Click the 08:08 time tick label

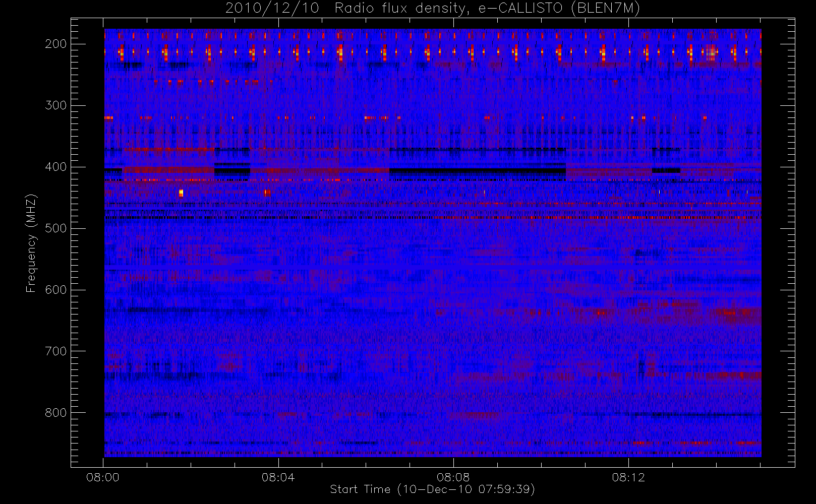tap(453, 477)
